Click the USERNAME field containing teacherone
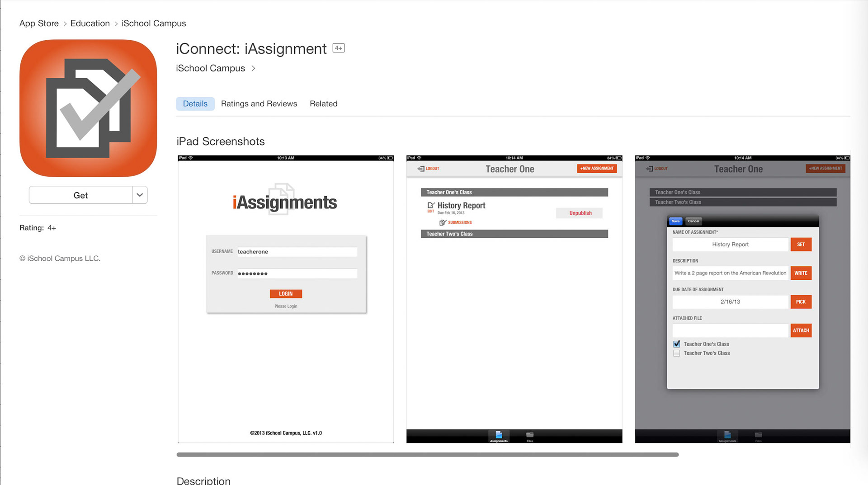The width and height of the screenshot is (868, 485). coord(297,252)
